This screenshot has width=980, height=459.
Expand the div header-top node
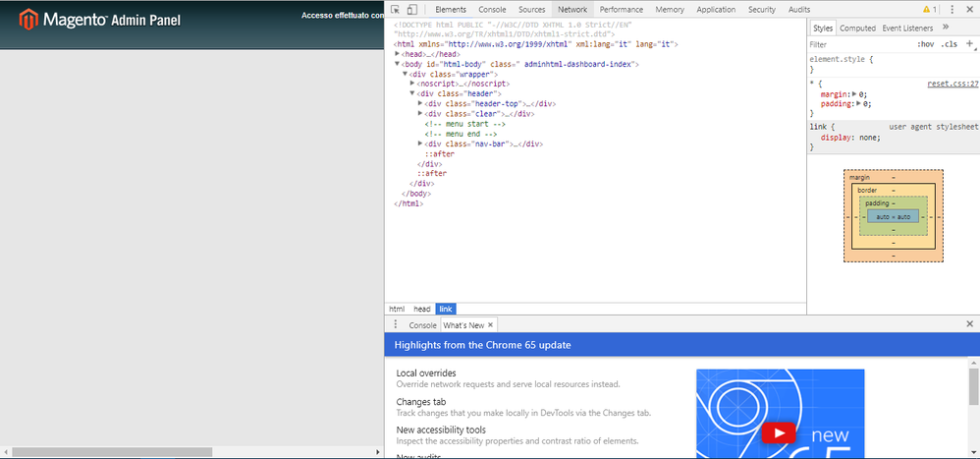420,103
